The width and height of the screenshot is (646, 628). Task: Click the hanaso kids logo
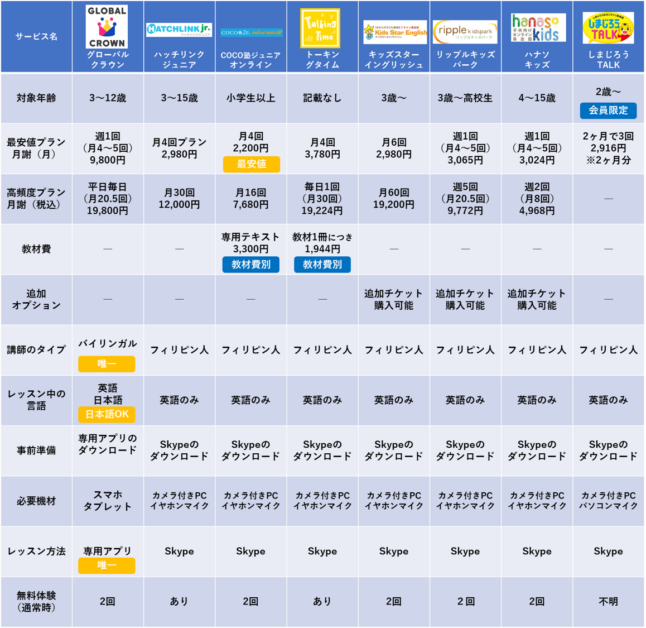(537, 27)
